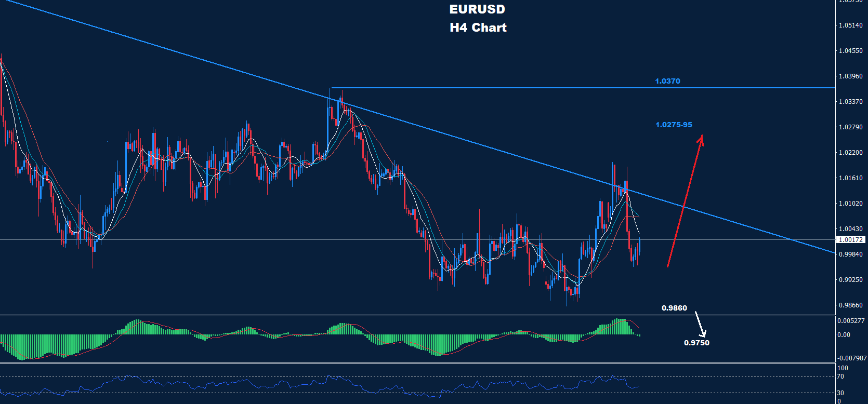
Task: Click the red upward projection arrow
Action: (685, 201)
